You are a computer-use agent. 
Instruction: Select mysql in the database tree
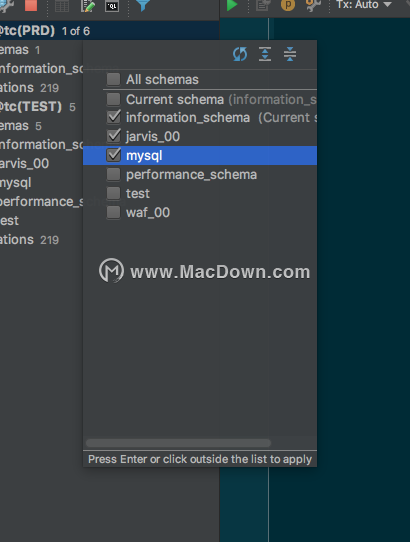[x=16, y=183]
